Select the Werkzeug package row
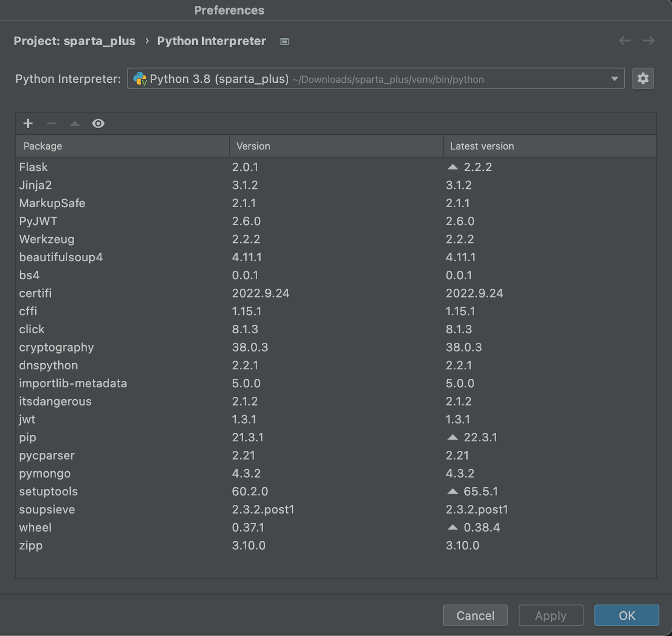The height and width of the screenshot is (636, 672). [336, 239]
